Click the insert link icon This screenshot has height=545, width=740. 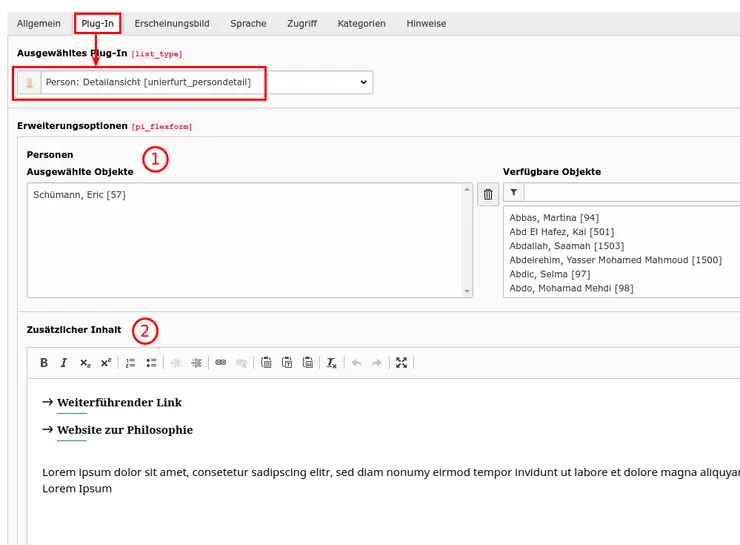pos(221,363)
